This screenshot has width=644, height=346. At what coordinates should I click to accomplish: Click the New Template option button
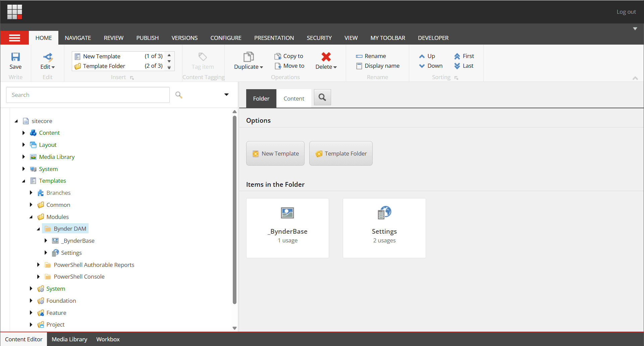[x=275, y=153]
